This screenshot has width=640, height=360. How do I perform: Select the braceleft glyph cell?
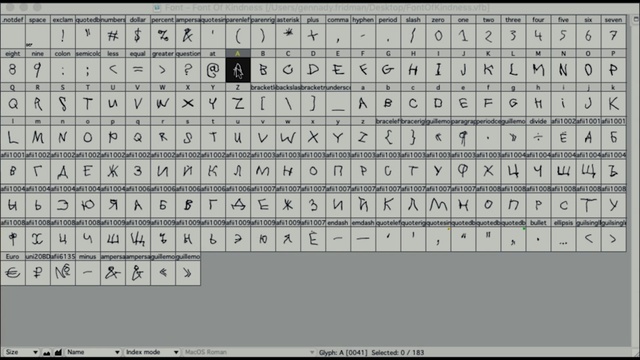pos(388,134)
